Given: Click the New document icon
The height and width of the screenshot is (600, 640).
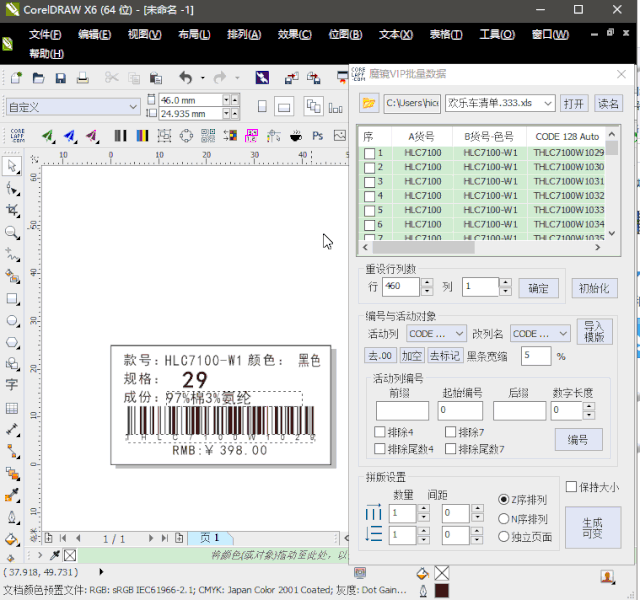Looking at the screenshot, I should 16,78.
